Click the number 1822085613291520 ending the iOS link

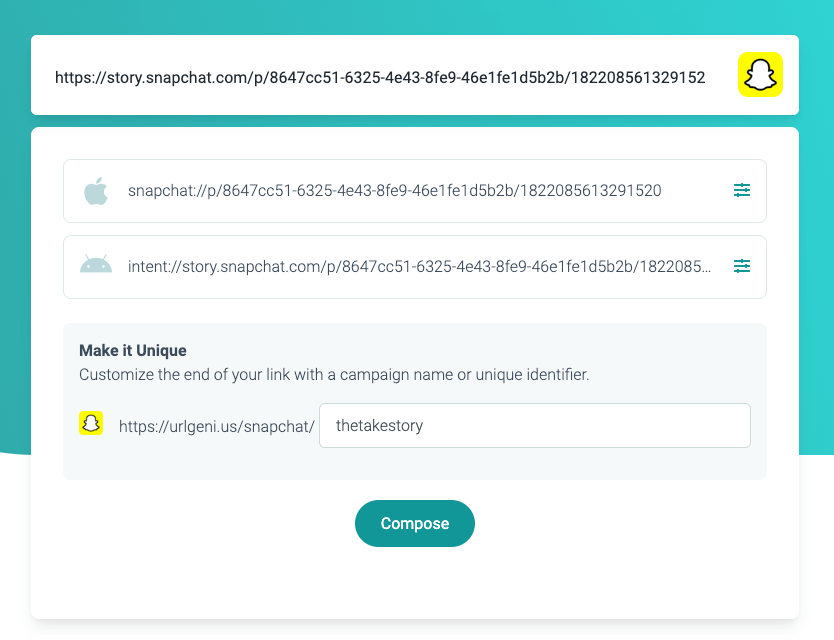590,190
